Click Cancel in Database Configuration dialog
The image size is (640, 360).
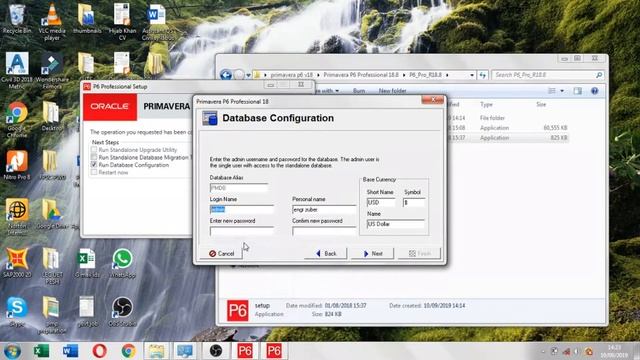(x=222, y=253)
